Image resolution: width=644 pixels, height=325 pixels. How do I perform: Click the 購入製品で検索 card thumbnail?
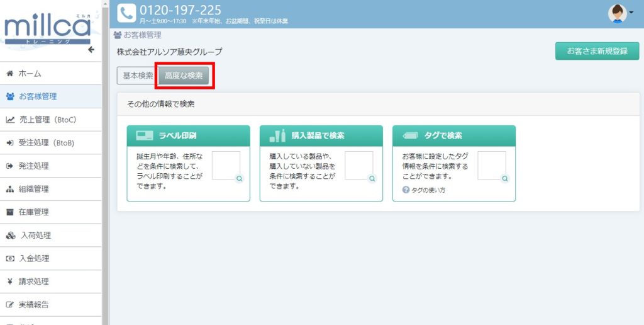[358, 166]
